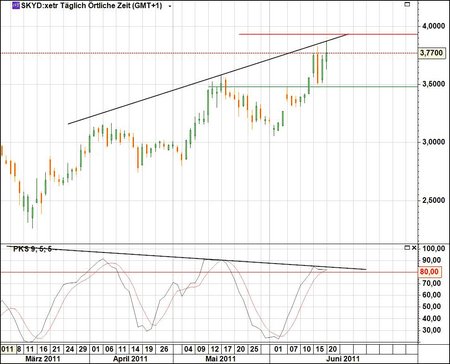This screenshot has width=450, height=364.
Task: Click the 30,00 indicator scale value
Action: (433, 330)
